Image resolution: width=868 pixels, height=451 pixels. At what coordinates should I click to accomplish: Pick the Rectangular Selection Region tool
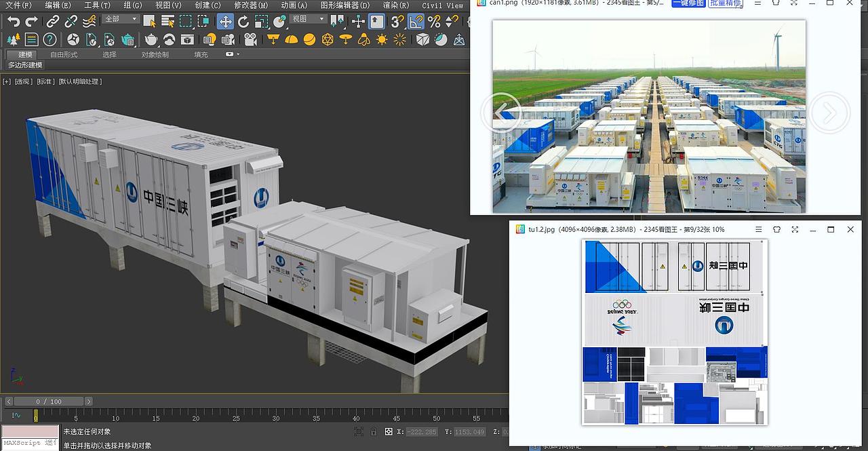tap(185, 21)
